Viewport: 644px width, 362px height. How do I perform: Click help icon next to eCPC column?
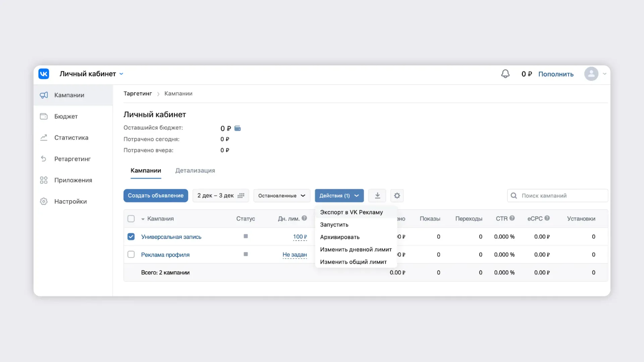[547, 218]
